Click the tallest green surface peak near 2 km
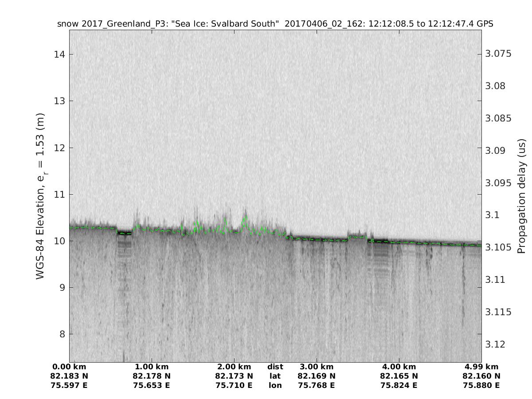The width and height of the screenshot is (532, 399). coord(245,217)
